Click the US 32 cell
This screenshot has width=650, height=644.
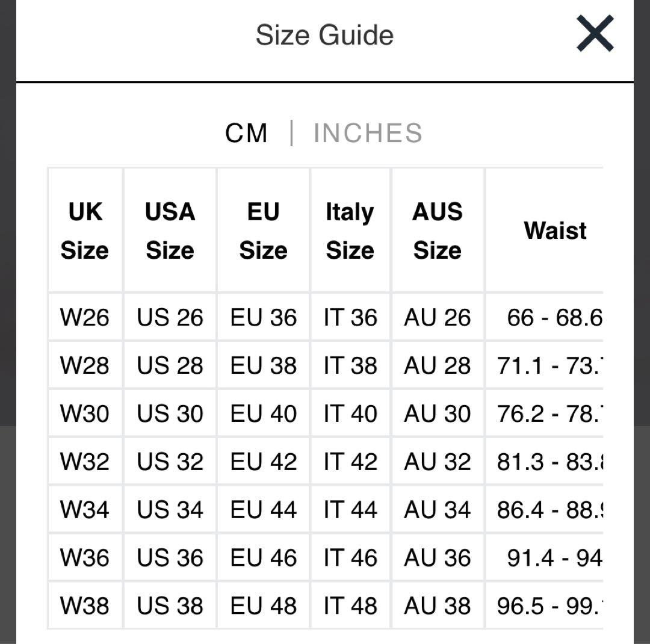(170, 462)
